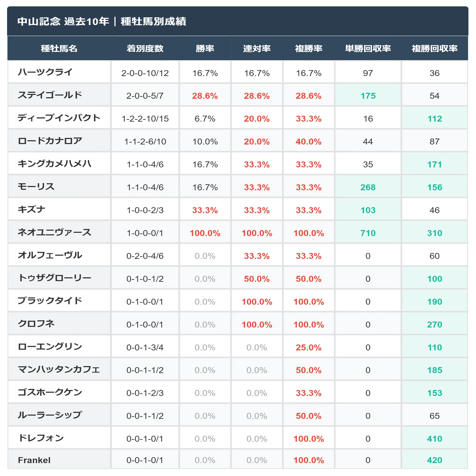The image size is (476, 476).
Task: Select the モーリス sire name cell
Action: pos(59,187)
